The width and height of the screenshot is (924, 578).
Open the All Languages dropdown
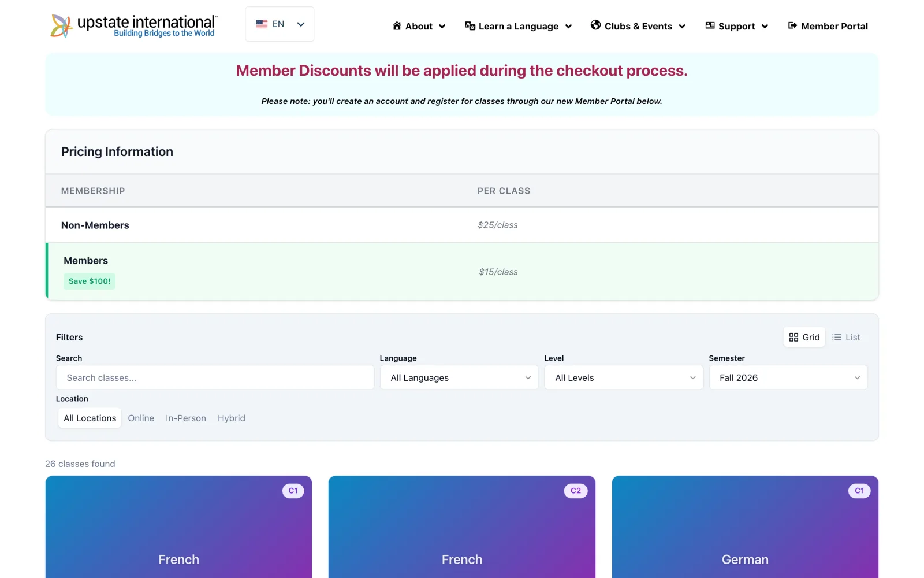click(x=459, y=377)
